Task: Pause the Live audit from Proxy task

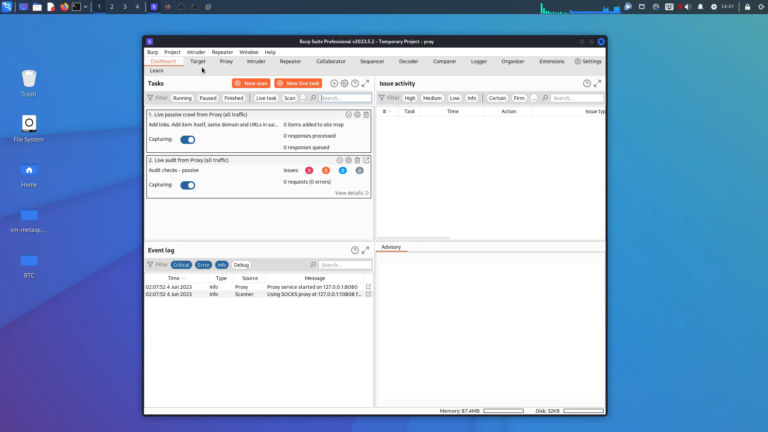Action: [x=340, y=160]
